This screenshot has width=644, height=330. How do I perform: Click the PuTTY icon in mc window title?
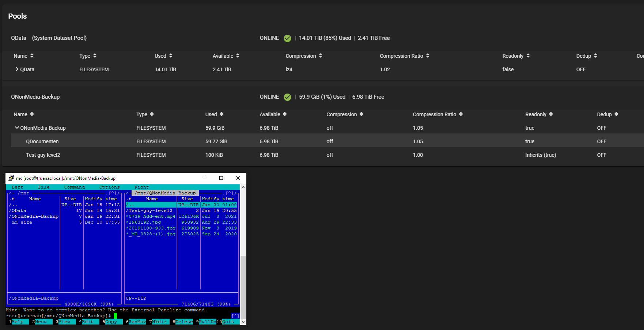click(x=11, y=178)
